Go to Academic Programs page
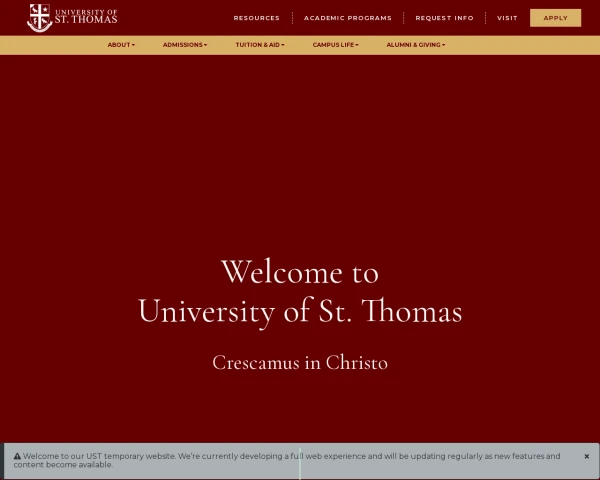Image resolution: width=600 pixels, height=480 pixels. 347,18
